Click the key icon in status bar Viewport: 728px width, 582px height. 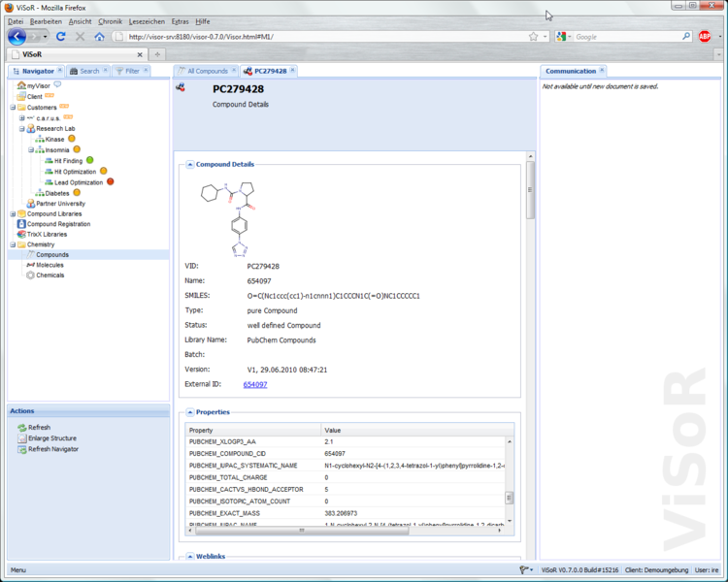pos(524,569)
